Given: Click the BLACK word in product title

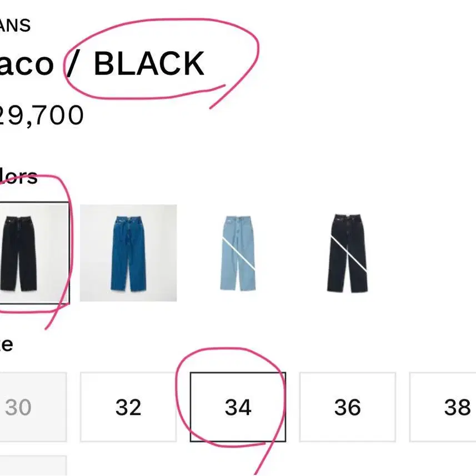Looking at the screenshot, I should (x=149, y=64).
